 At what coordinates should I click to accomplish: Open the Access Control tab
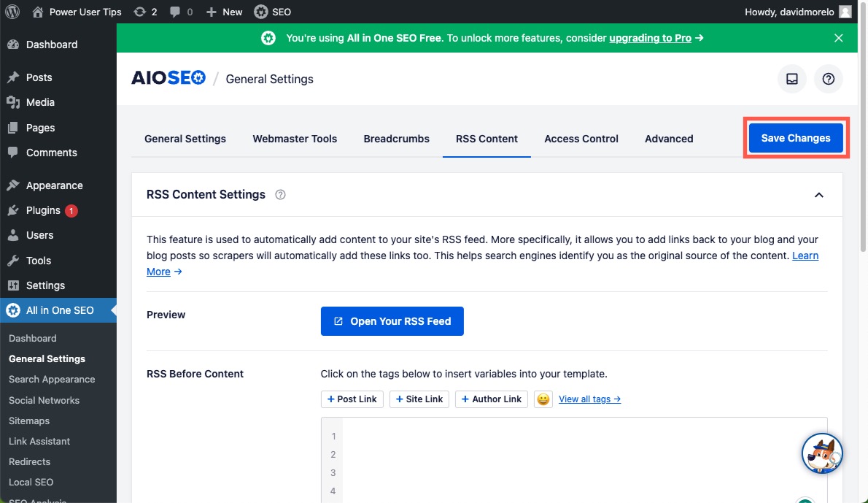[x=581, y=138]
